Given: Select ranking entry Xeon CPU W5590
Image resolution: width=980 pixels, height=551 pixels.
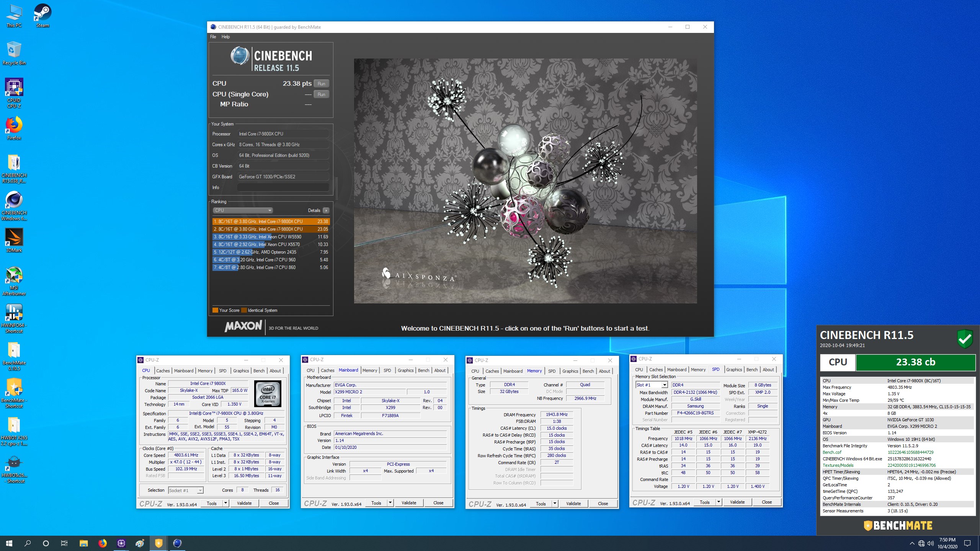Looking at the screenshot, I should tap(271, 237).
